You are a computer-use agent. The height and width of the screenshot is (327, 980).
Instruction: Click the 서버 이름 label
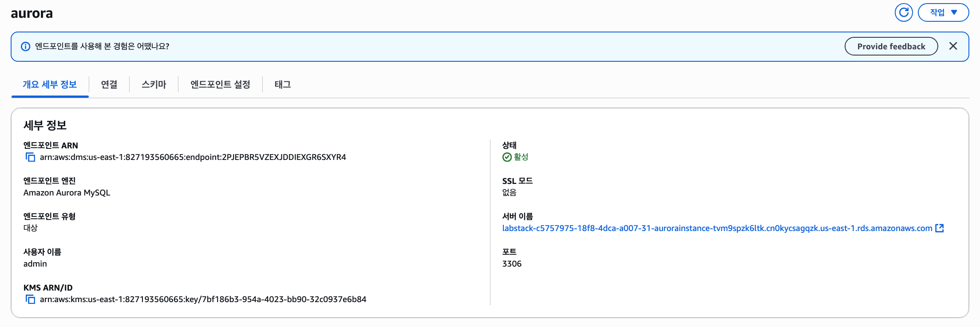(x=518, y=216)
